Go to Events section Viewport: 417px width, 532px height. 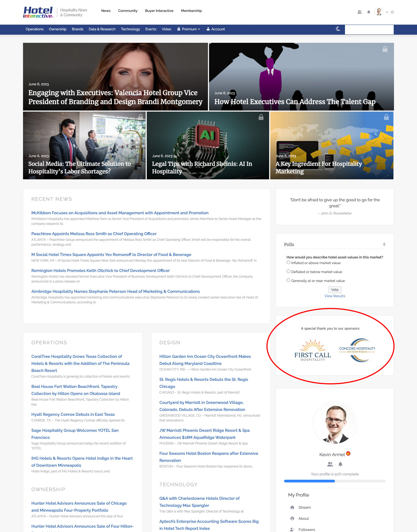151,29
